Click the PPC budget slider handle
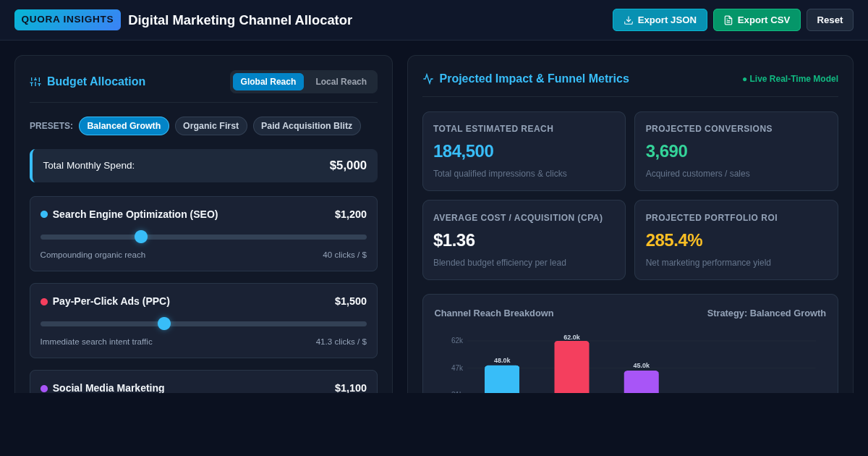868x456 pixels. 164,324
